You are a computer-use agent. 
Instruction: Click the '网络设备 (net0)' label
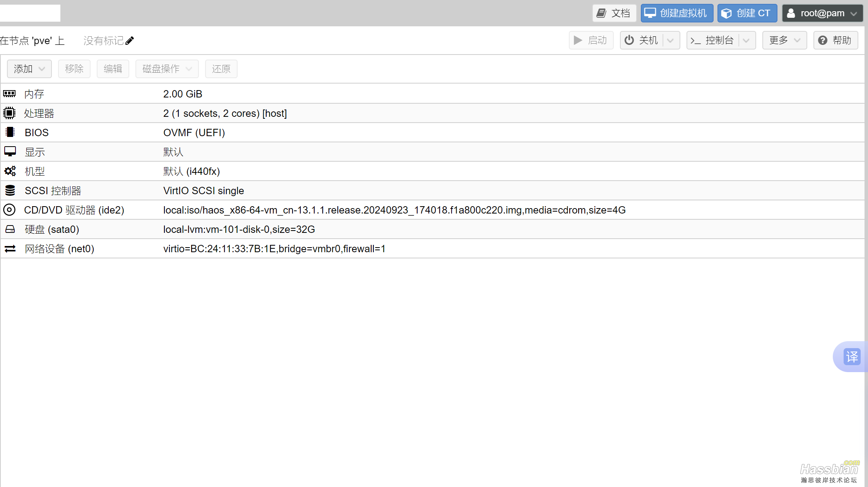point(60,249)
